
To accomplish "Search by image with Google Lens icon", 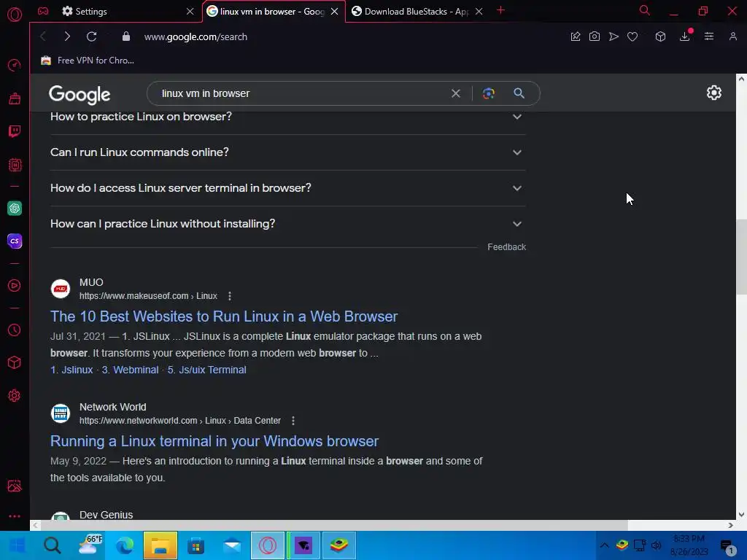I will [x=488, y=93].
